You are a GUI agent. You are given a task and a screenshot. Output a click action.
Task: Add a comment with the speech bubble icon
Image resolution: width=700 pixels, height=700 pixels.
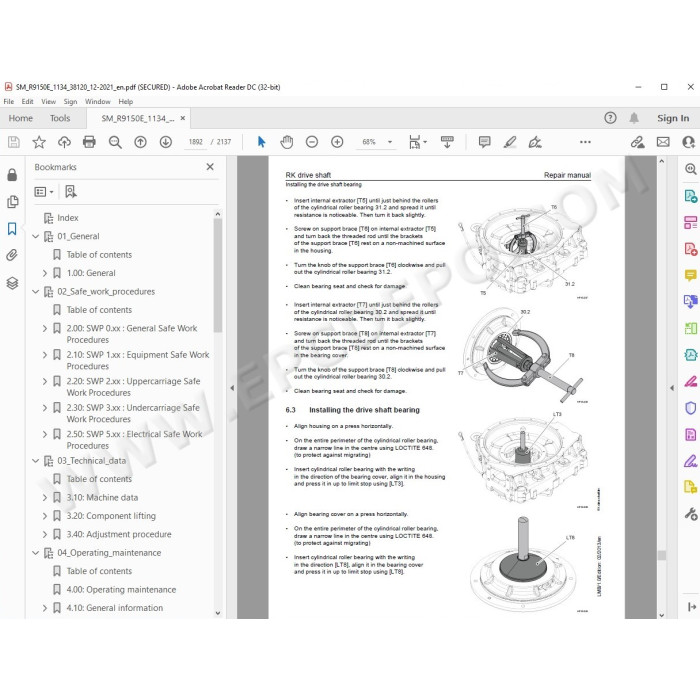coord(484,142)
